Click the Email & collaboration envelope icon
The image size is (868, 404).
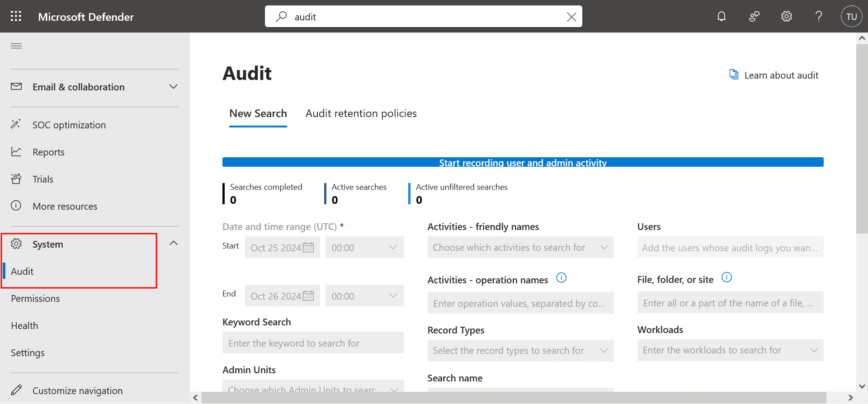coord(16,86)
